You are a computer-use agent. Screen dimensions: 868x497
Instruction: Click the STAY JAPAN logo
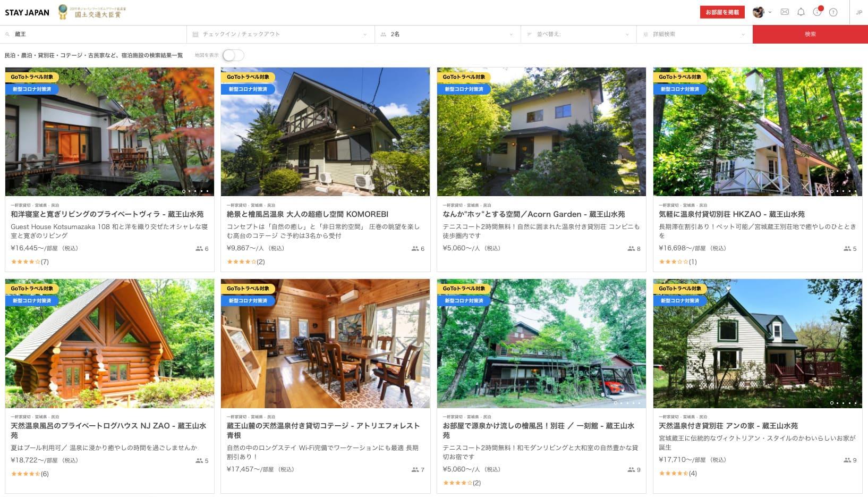click(x=27, y=12)
